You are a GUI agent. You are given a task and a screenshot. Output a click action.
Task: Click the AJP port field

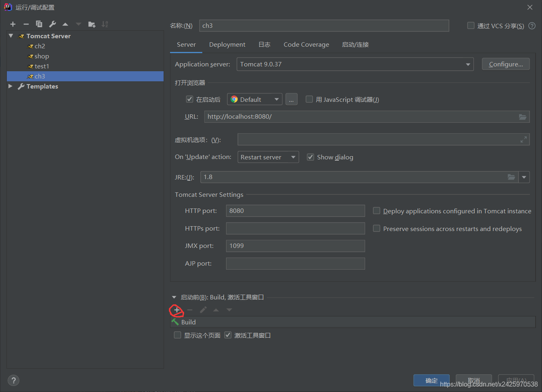295,264
